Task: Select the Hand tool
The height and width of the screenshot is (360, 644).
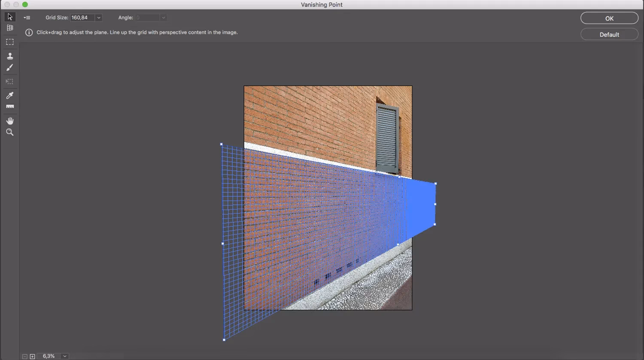Action: (x=10, y=120)
